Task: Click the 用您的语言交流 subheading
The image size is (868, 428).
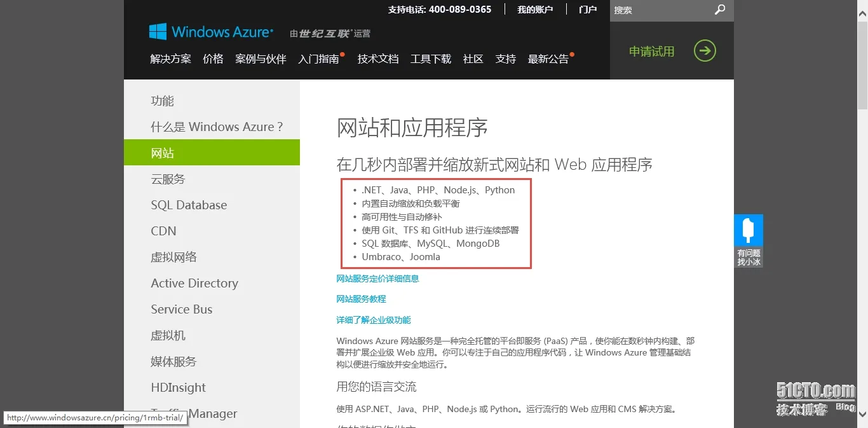Action: tap(376, 387)
